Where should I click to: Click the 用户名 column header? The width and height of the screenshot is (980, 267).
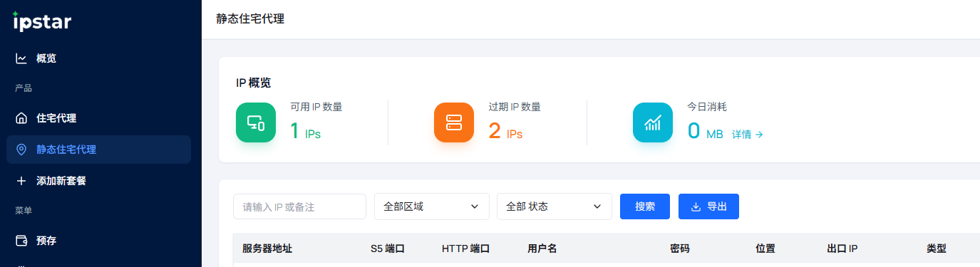click(542, 248)
